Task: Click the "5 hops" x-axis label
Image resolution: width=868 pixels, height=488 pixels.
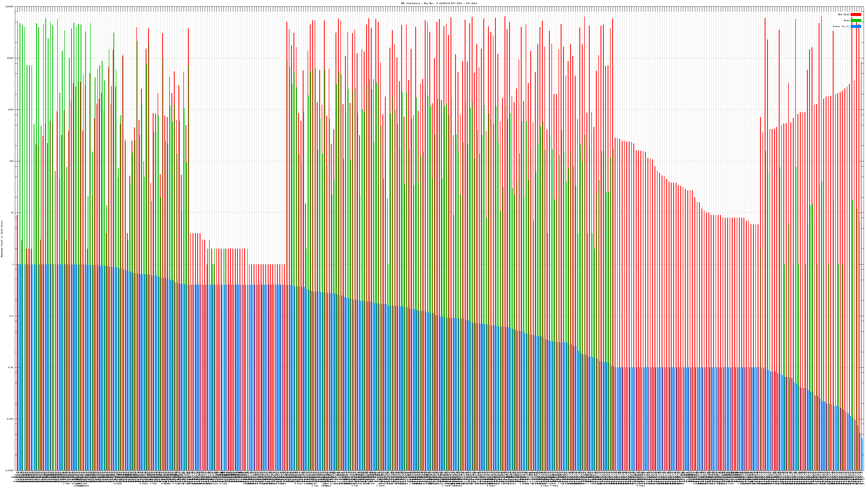Action: 299,484
